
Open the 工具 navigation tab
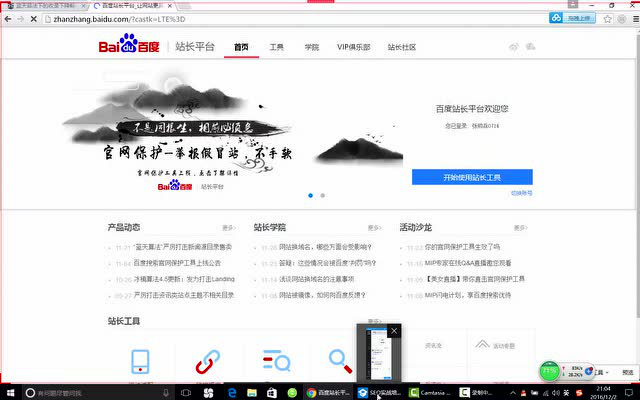(x=276, y=47)
